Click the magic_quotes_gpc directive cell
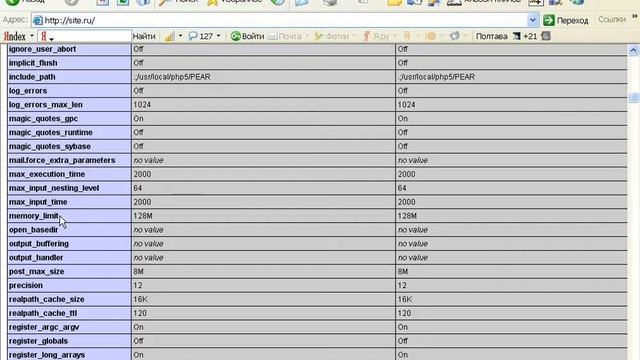Image resolution: width=640 pixels, height=360 pixels. tap(69, 118)
